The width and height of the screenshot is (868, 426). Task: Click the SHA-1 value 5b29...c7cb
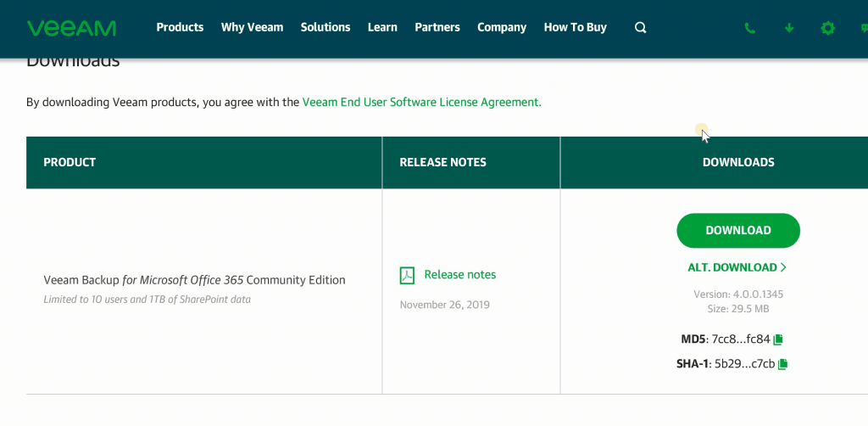click(x=744, y=364)
